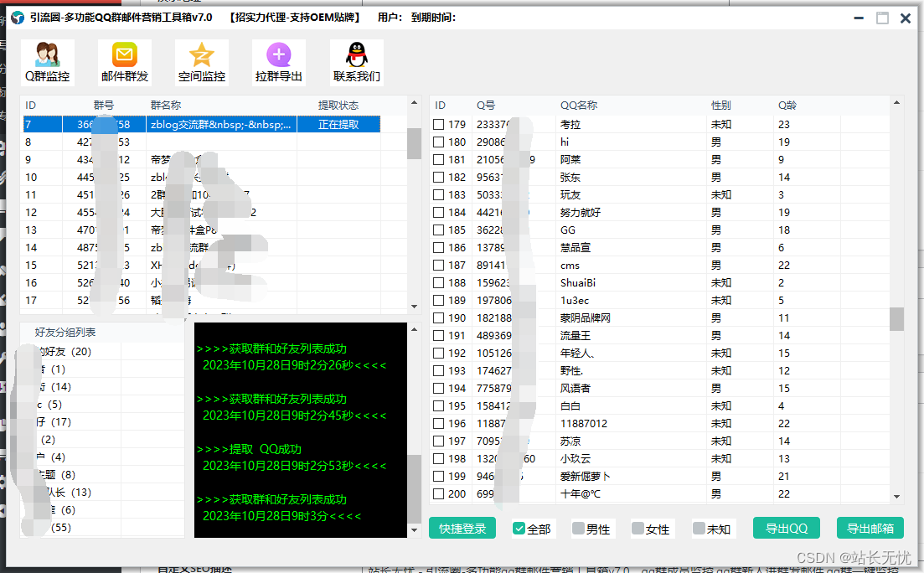Screen dimensions: 924x573
Task: Click the 好友分组列表 header
Action: (65, 333)
